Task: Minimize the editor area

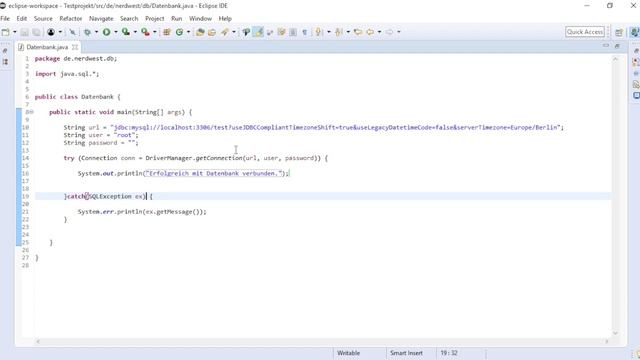Action: [x=606, y=46]
